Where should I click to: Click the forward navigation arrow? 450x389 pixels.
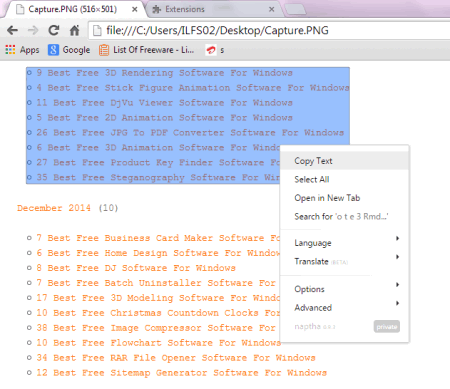[33, 31]
